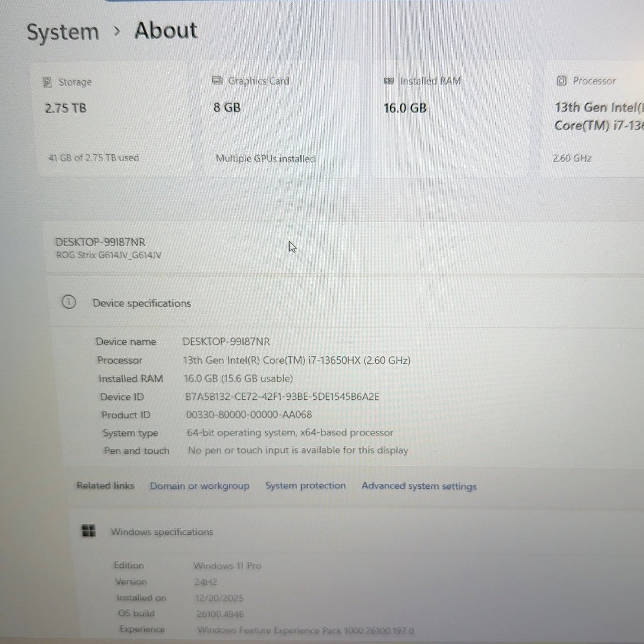Open System protection settings
This screenshot has height=644, width=644.
pyautogui.click(x=305, y=485)
